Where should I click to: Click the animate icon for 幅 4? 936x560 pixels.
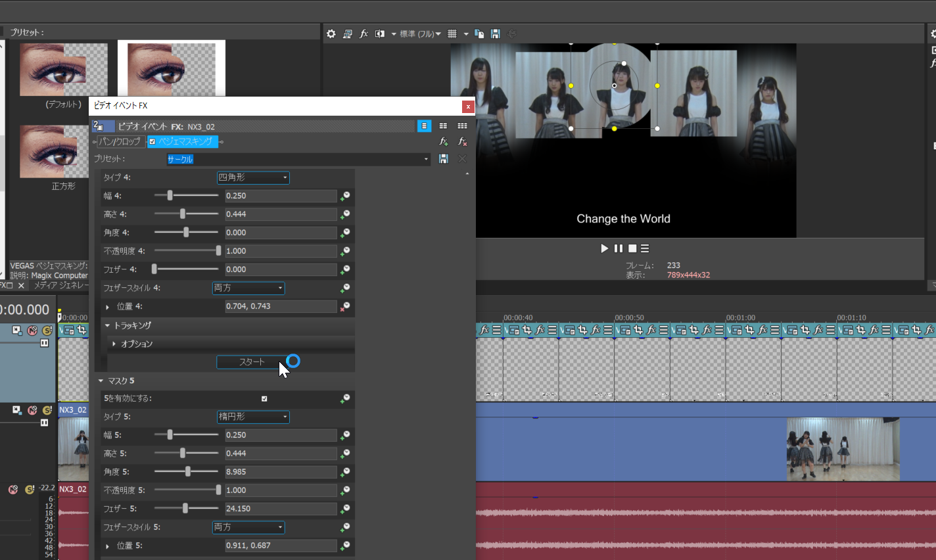click(x=344, y=196)
